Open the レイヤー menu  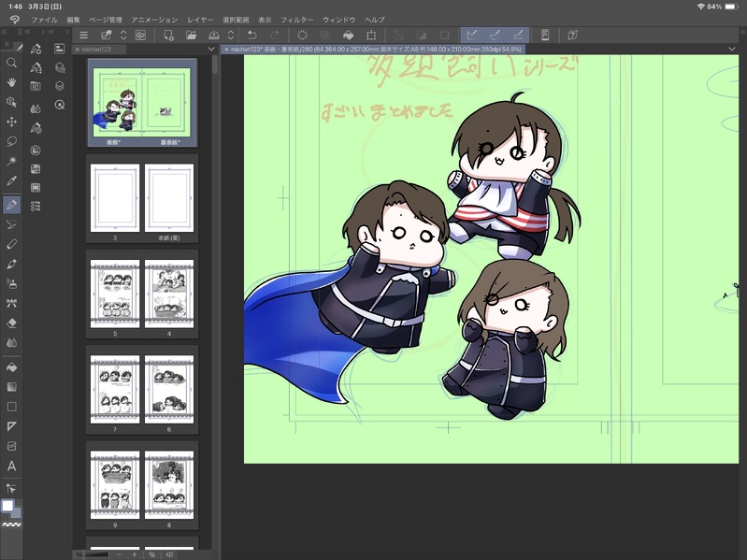tap(200, 20)
